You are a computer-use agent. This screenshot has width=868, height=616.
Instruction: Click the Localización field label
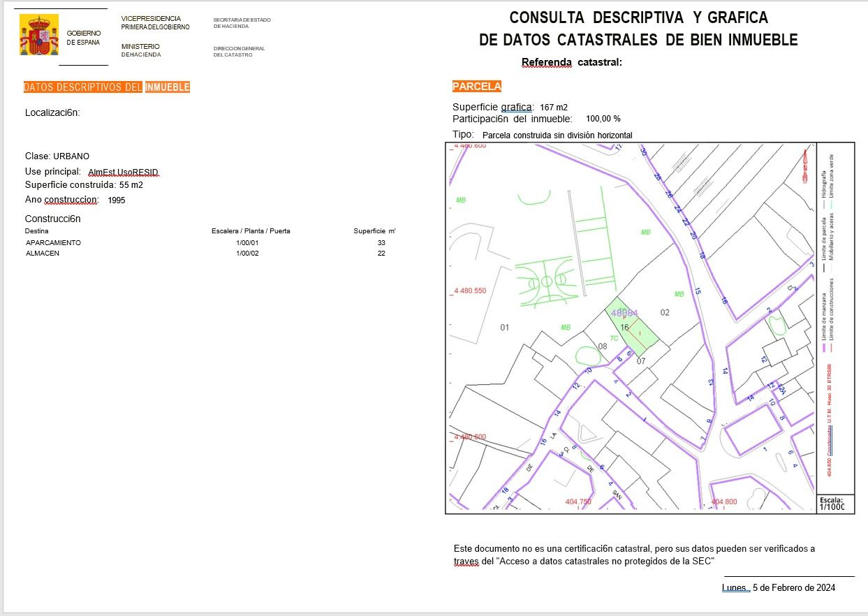tap(52, 112)
